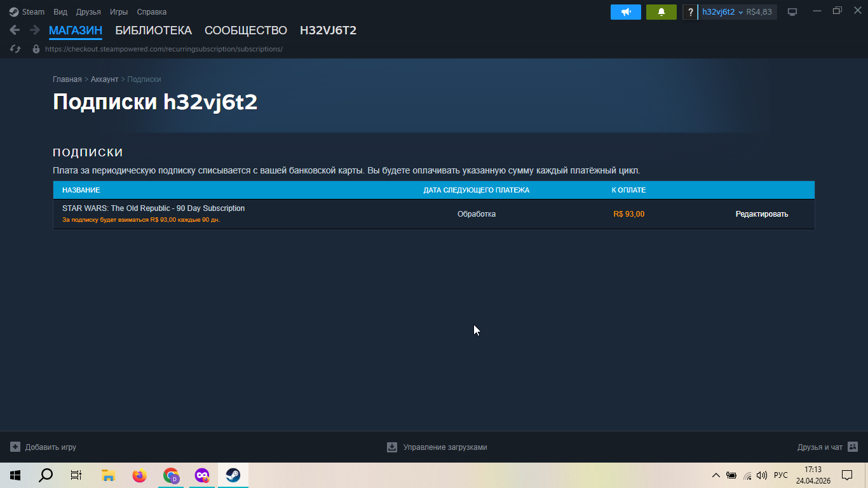868x488 pixels.
Task: Open the purple mask app on taskbar
Action: 202,475
